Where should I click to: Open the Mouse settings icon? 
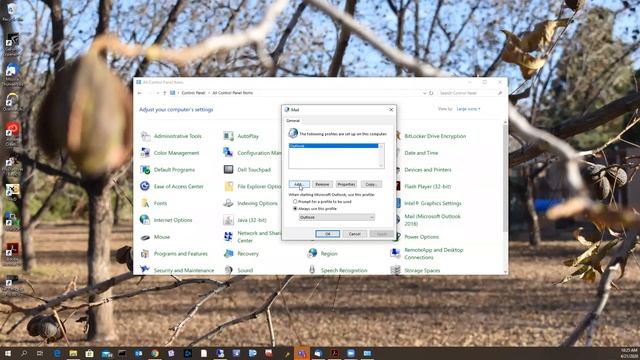[x=145, y=237]
